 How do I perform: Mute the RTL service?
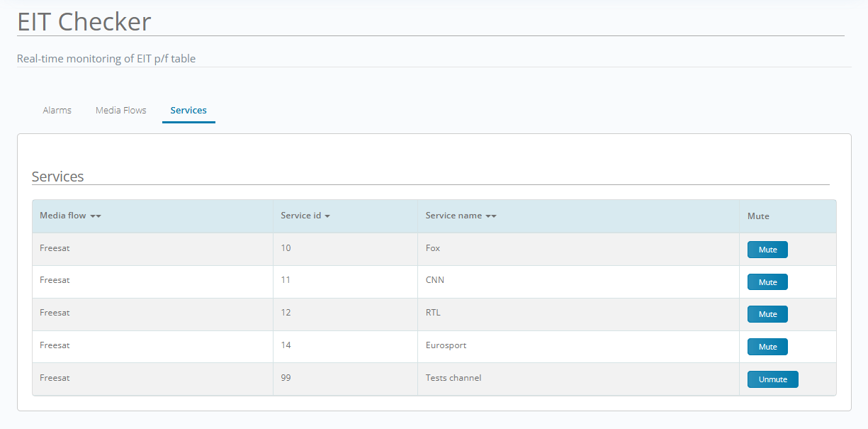(x=767, y=314)
